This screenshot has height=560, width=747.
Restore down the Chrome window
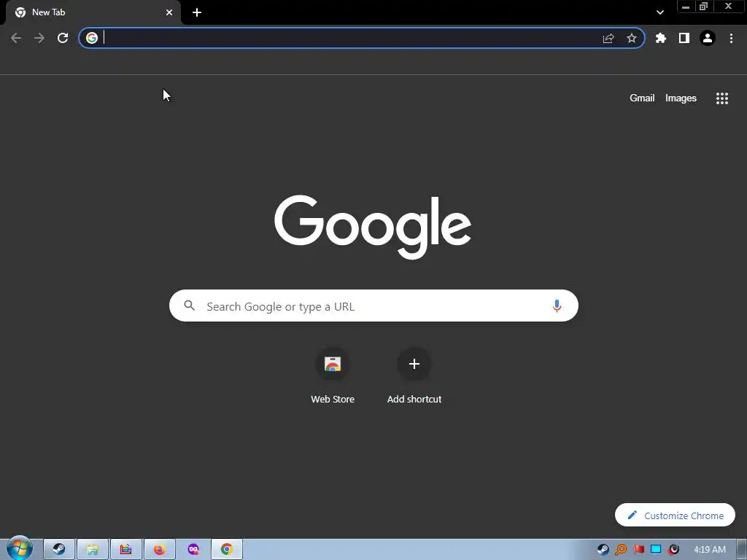pyautogui.click(x=704, y=6)
